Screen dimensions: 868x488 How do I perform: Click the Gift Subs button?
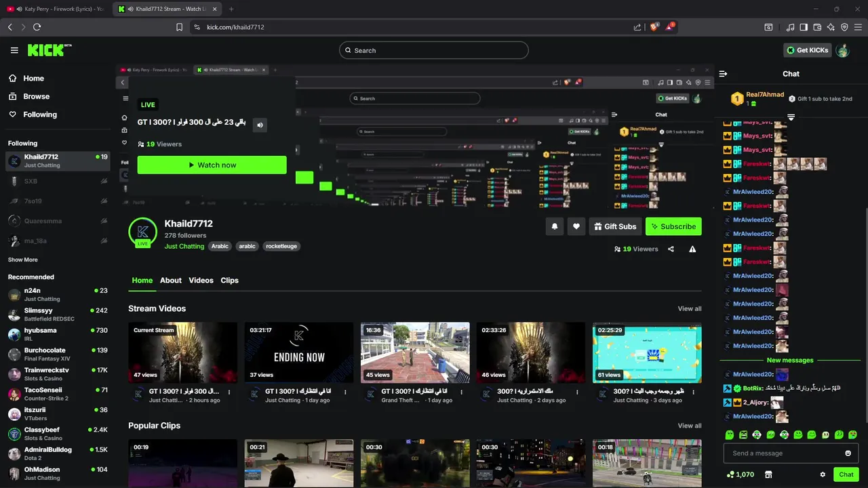pos(615,226)
